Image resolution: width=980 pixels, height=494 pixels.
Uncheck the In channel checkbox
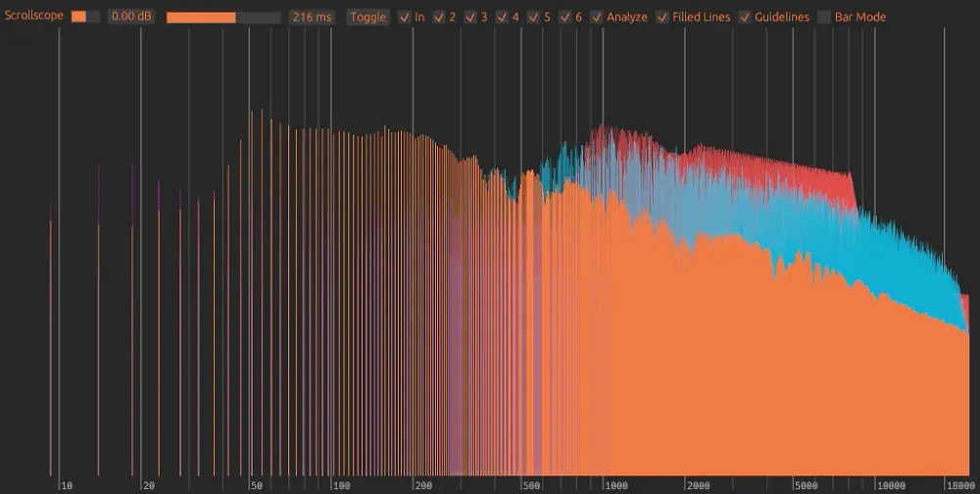(405, 17)
